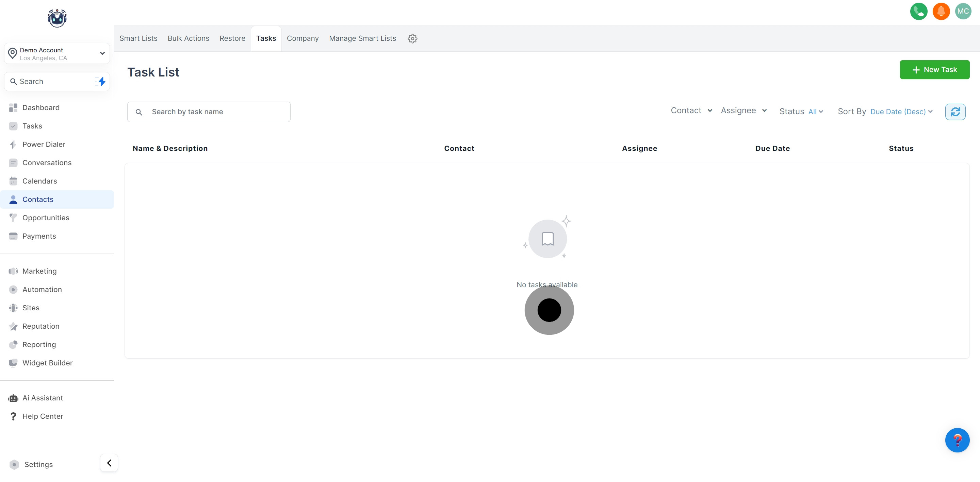Open the MC user avatar menu
980x482 pixels.
(x=963, y=12)
